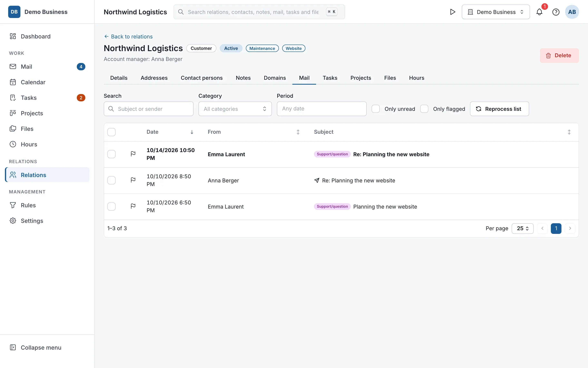
Task: Flag the 10/10/2026 6:50 PM email
Action: coord(133,206)
